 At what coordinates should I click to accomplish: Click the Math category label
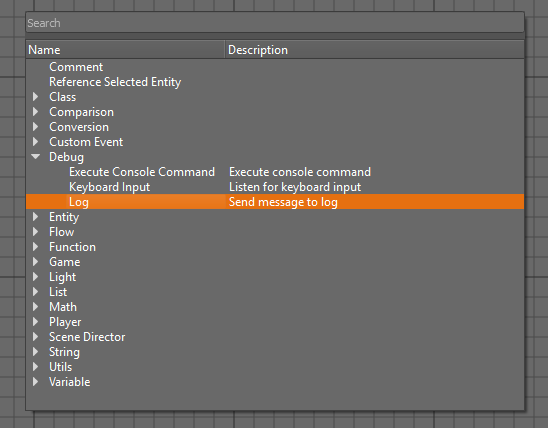click(63, 307)
